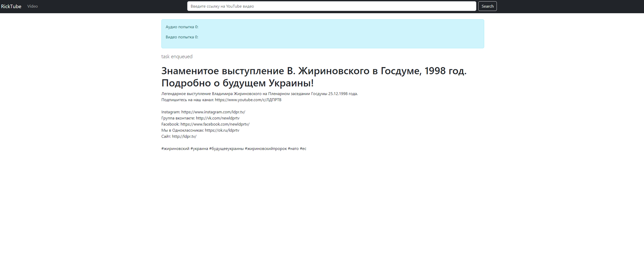Click the #нато hashtag

pos(293,149)
